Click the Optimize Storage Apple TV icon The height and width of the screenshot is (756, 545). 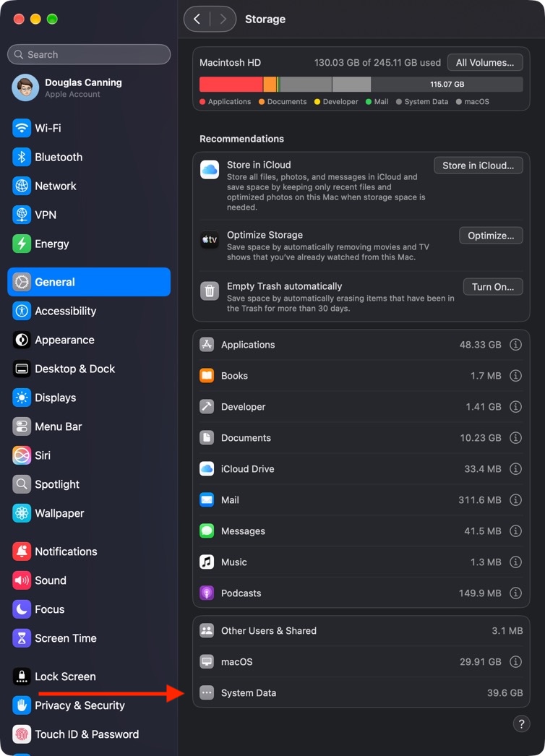pyautogui.click(x=210, y=240)
